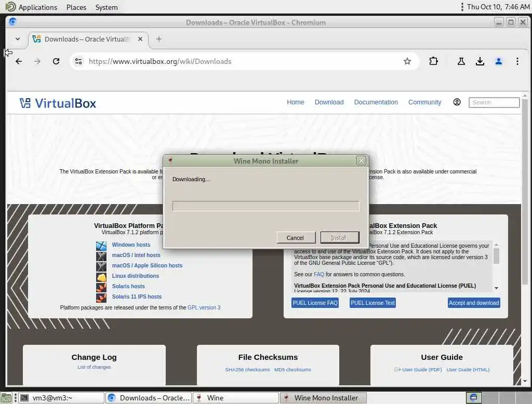Close the Wine Mono Installer dialog
Screen dimensions: 532x404
click(361, 161)
